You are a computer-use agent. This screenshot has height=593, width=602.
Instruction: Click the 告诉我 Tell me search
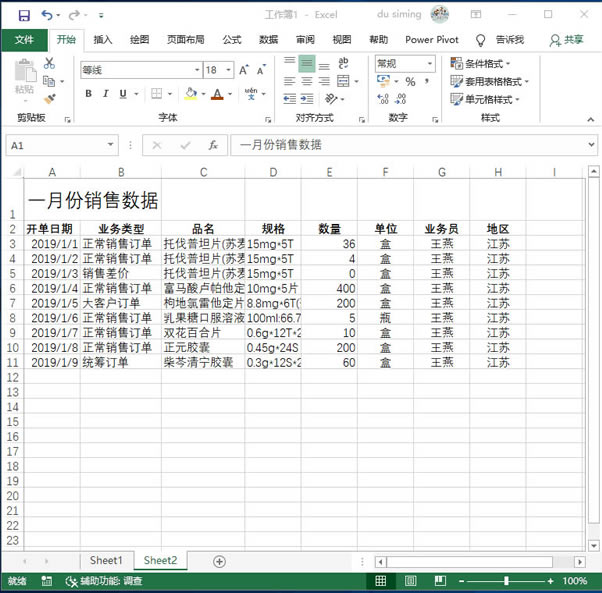tap(500, 40)
